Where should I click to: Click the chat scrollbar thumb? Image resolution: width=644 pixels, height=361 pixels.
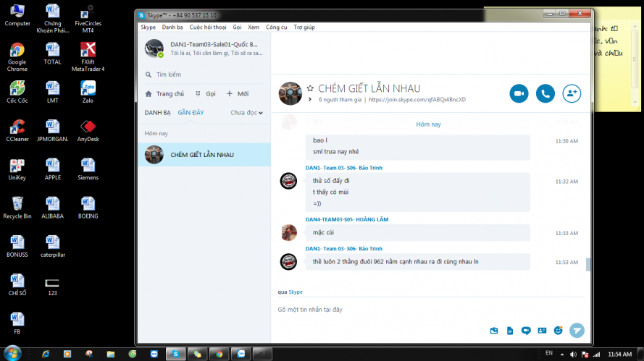click(587, 265)
